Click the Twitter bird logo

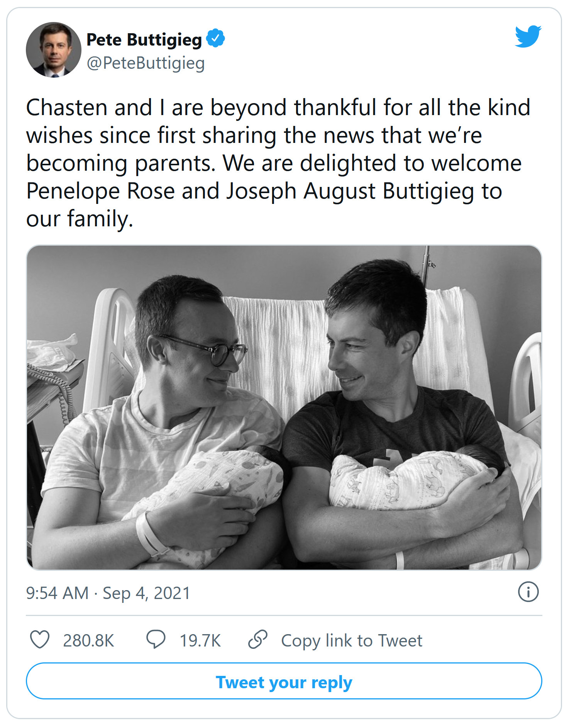(528, 37)
